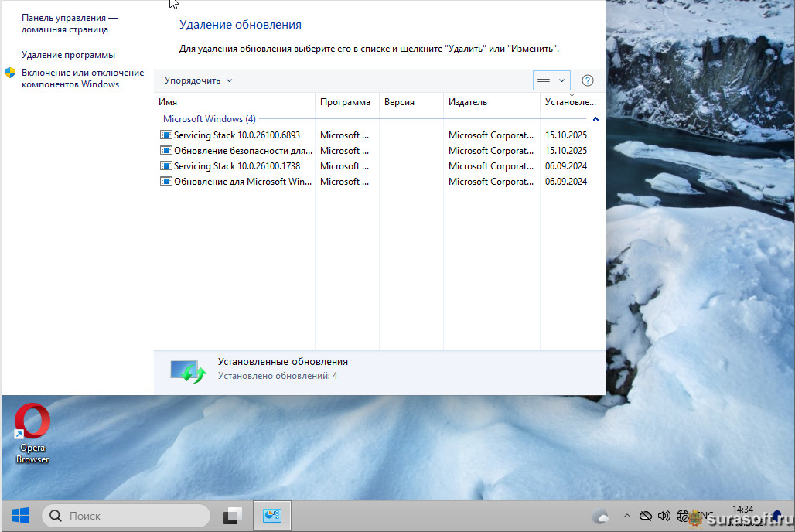Viewport: 795px width, 532px height.
Task: Show hidden tray icons chevron
Action: click(x=626, y=516)
